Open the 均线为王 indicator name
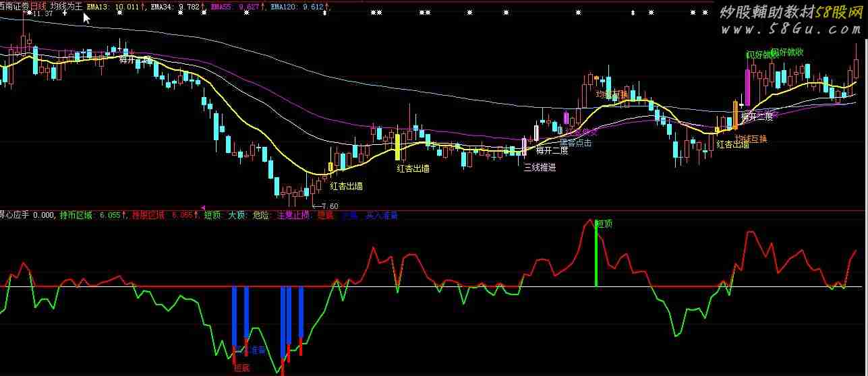Viewport: 868px width, 376px height. [66, 5]
